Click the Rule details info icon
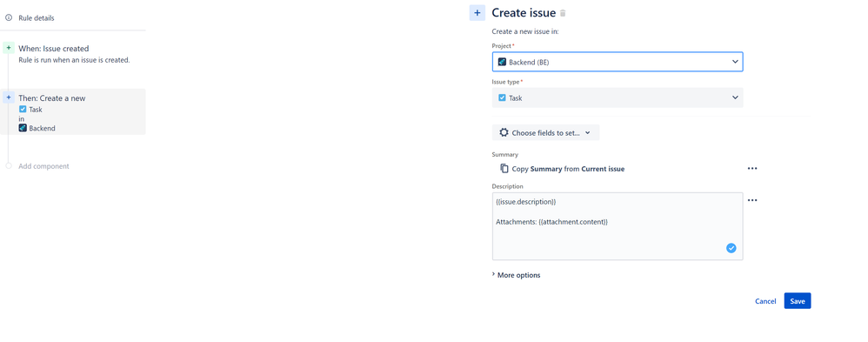Image resolution: width=868 pixels, height=342 pixels. coord(9,17)
